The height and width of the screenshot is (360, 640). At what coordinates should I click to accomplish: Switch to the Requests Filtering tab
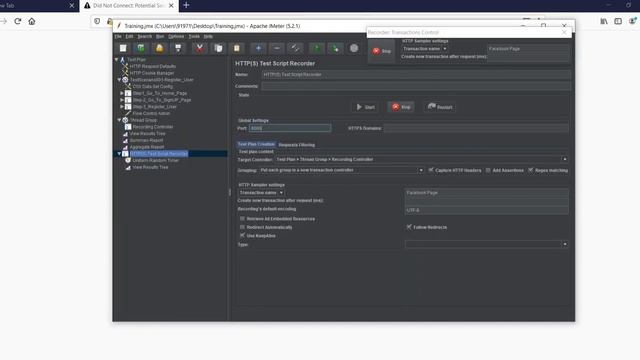click(x=297, y=145)
